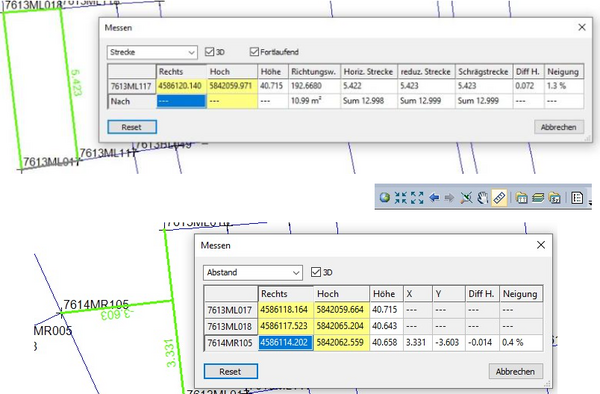Click map point label 7614MR105
This screenshot has height=394, width=600.
point(96,305)
